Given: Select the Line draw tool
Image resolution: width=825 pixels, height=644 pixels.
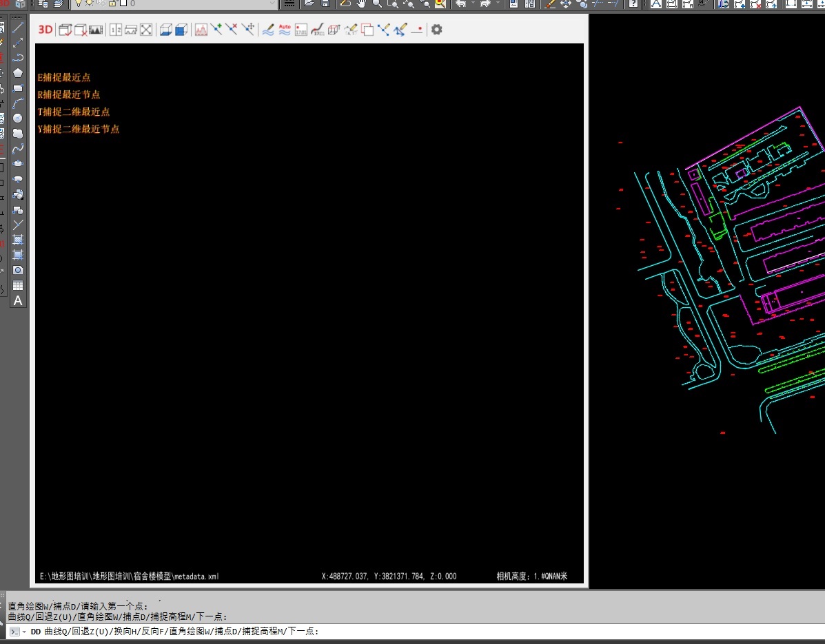Looking at the screenshot, I should 19,28.
